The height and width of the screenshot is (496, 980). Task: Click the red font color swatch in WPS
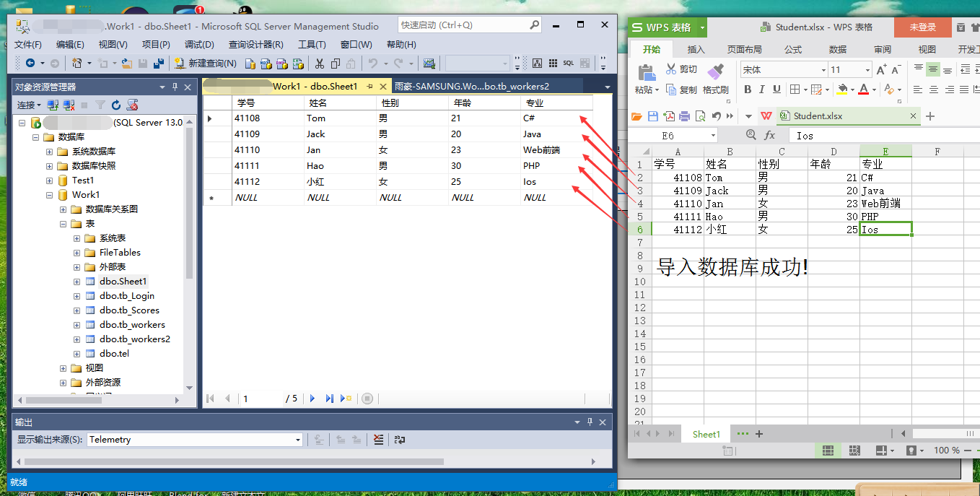[864, 90]
